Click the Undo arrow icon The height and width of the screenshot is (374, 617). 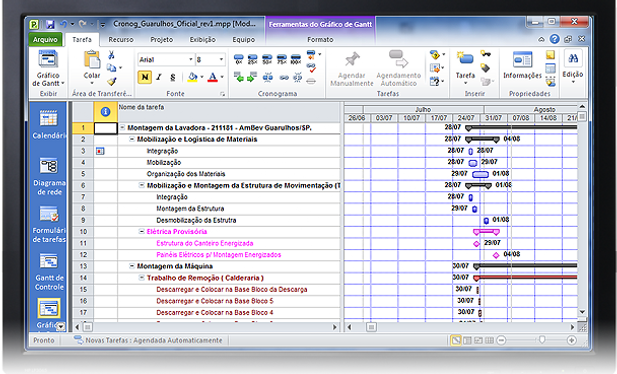click(x=63, y=24)
